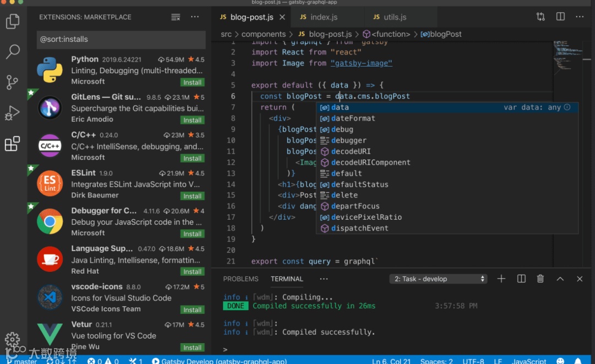Go to line via Ln 6, Col 21
The width and height of the screenshot is (595, 364).
(x=391, y=361)
